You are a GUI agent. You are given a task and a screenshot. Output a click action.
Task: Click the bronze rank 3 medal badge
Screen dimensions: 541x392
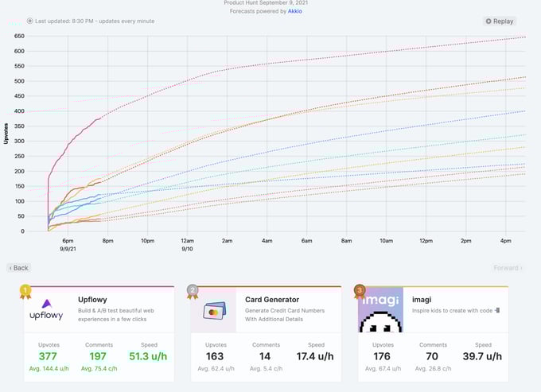click(x=359, y=291)
